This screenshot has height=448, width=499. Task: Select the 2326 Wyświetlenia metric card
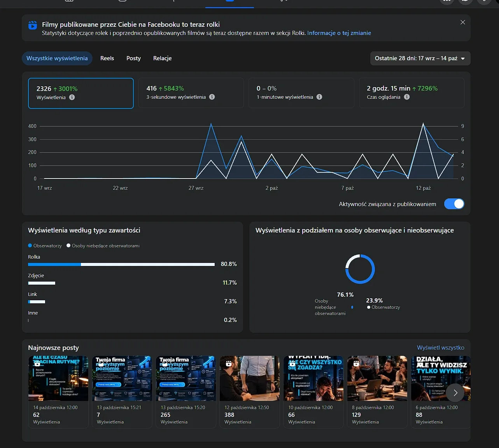pyautogui.click(x=81, y=93)
